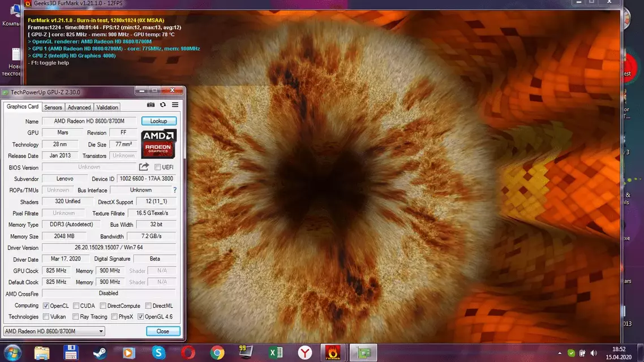Click the Digital Signature Beta value
Screen dimensions: 644x362
pos(155,259)
